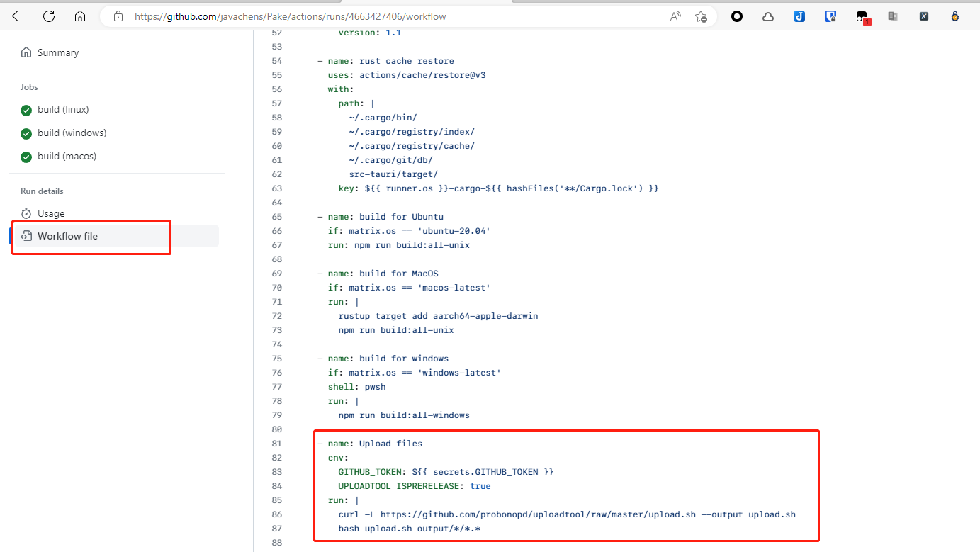Click line number 87 in the gutter
The width and height of the screenshot is (980, 552).
276,529
